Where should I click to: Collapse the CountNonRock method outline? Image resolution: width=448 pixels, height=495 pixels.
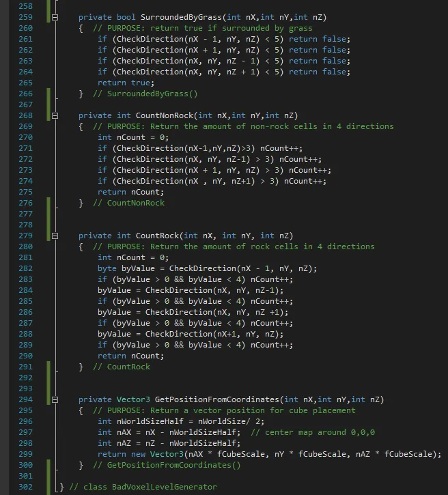(55, 116)
